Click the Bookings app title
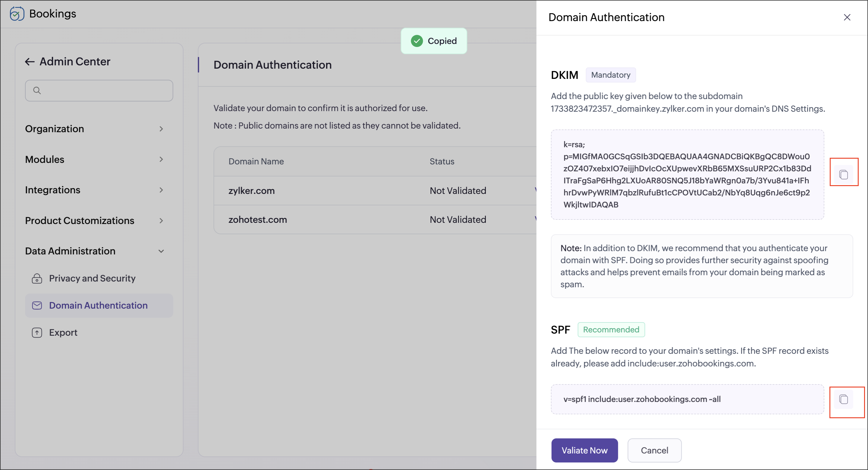 (52, 14)
